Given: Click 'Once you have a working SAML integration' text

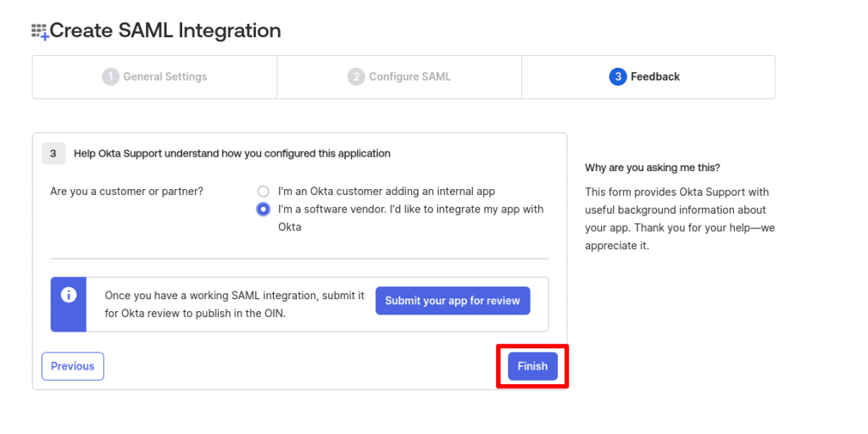Looking at the screenshot, I should tap(235, 304).
